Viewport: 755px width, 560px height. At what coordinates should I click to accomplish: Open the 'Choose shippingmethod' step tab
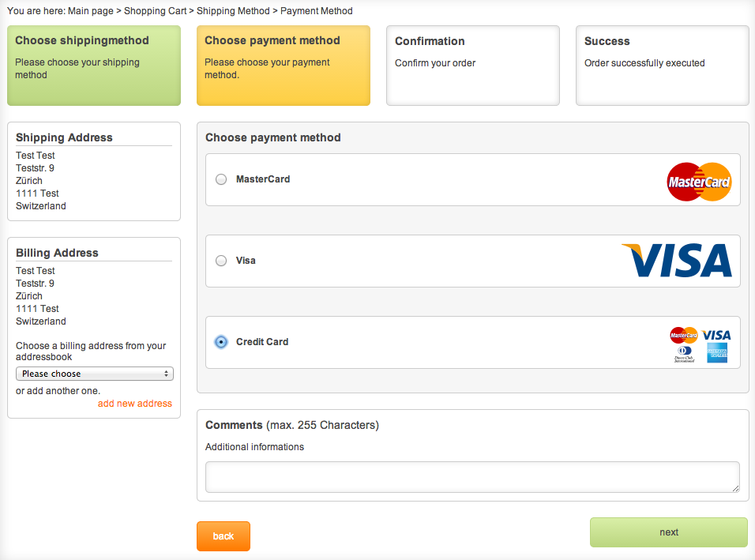94,66
